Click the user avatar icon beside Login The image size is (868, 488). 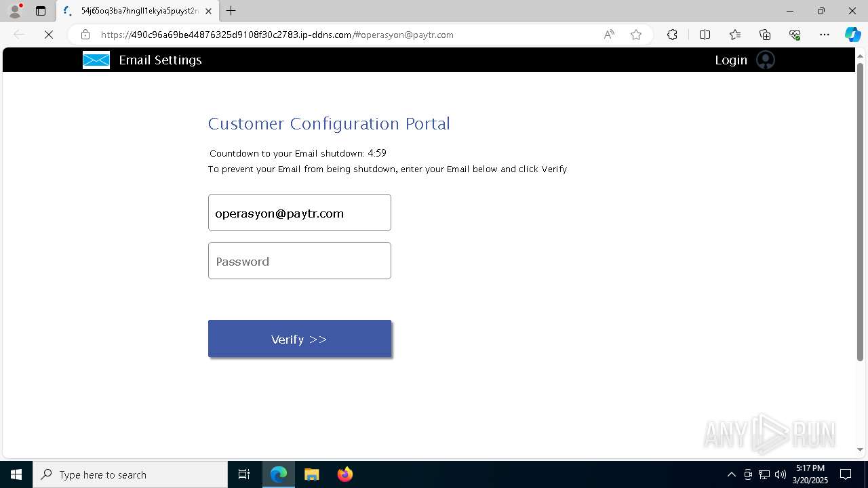click(765, 60)
